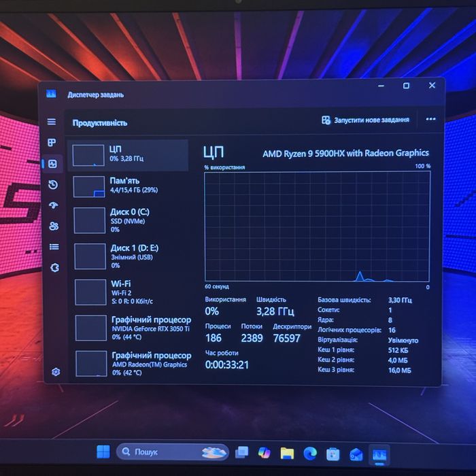
Task: Open the Details list page icon
Action: (54, 247)
